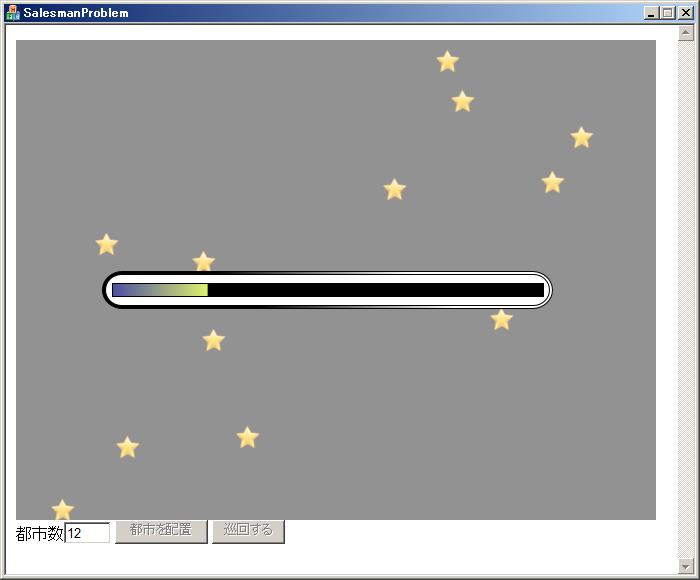Select the star directly above the progress bar's right half
This screenshot has width=700, height=580.
click(395, 190)
